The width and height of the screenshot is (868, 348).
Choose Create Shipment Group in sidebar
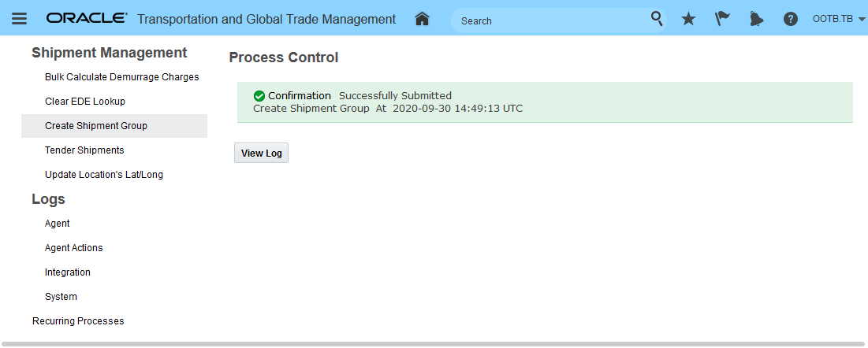coord(96,126)
